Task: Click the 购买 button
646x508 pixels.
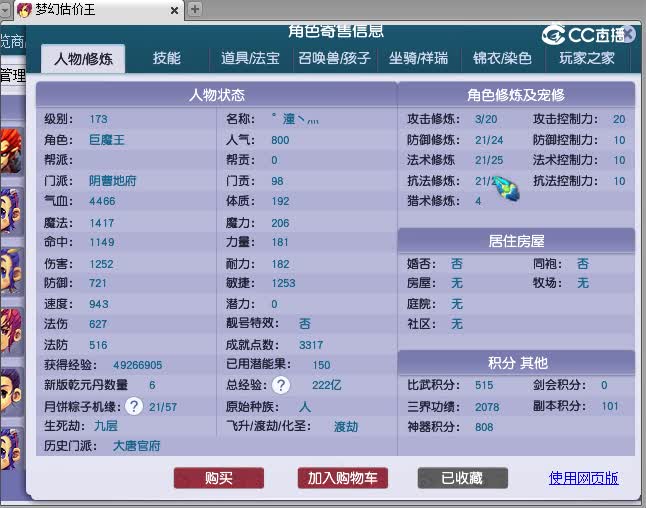Action: point(219,478)
